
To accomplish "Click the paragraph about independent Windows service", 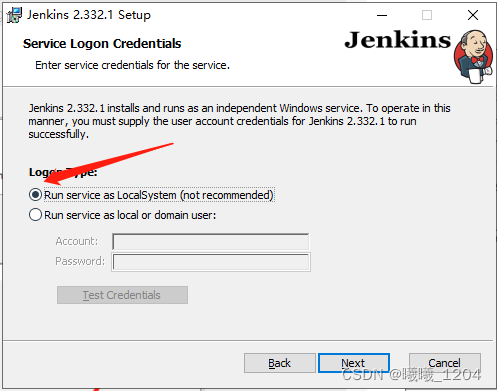I will pyautogui.click(x=239, y=121).
